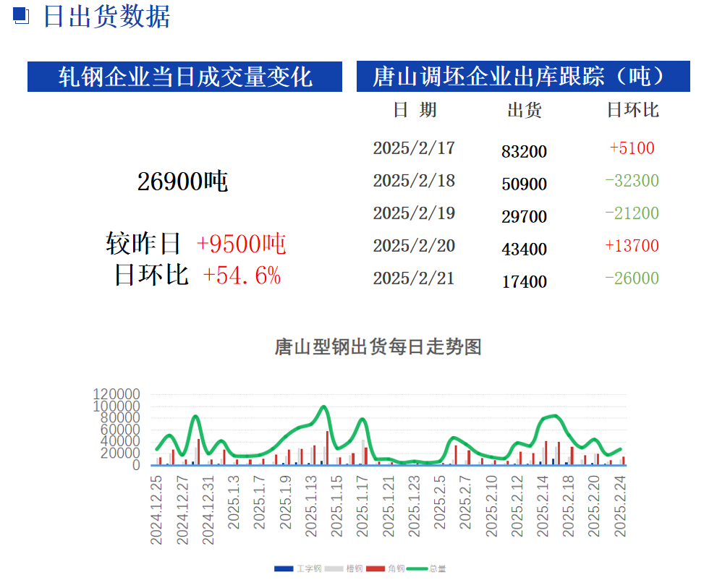Viewport: 717px width, 588px height.
Task: Click the gray 槽钢 legend swatch
Action: (333, 569)
